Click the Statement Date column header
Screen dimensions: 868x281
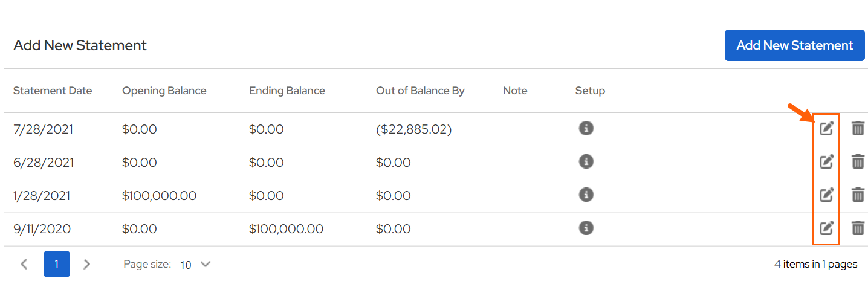pos(53,91)
